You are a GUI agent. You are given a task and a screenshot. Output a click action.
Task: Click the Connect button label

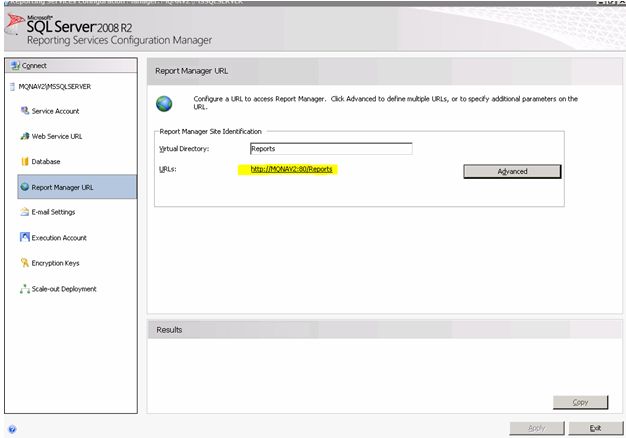tap(34, 65)
